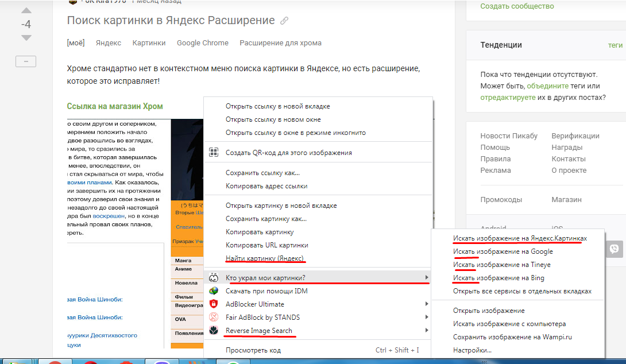Open Помощь footer link
Screen dimensions: 626x364
point(495,148)
